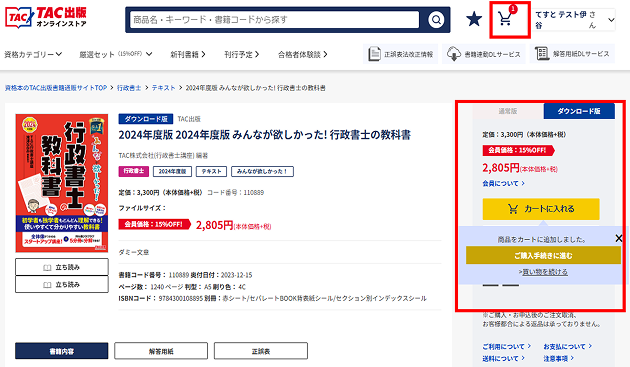
Task: Click the first 立ち読み preview button
Action: point(62,267)
